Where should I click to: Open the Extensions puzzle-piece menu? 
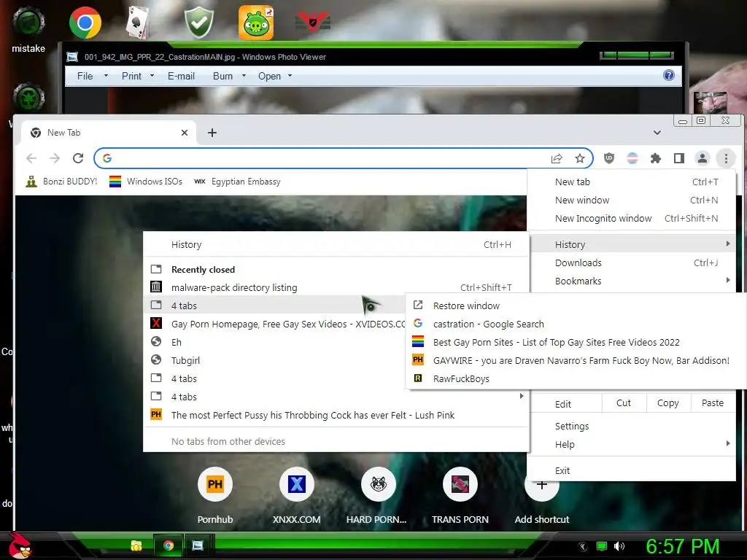tap(656, 158)
